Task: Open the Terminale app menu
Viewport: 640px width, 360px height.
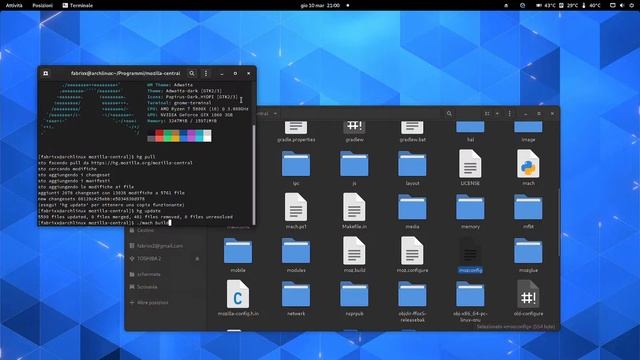Action: [x=78, y=5]
